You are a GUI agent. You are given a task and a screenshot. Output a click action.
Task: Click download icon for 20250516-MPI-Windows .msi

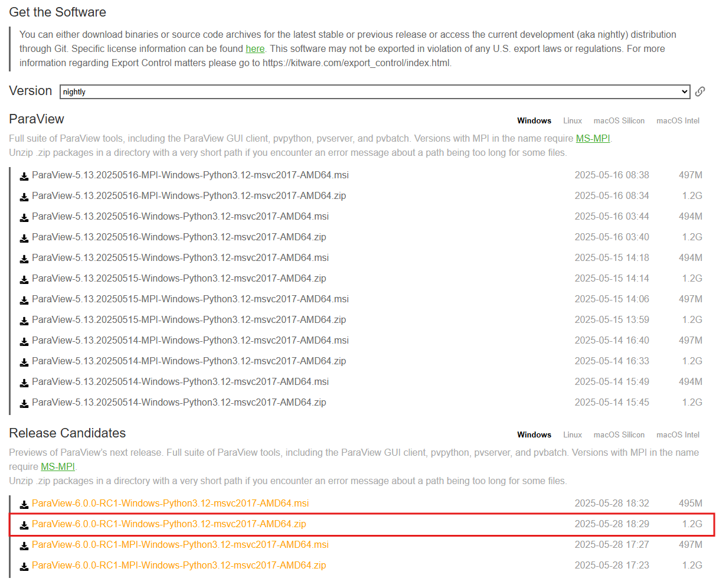tap(24, 177)
